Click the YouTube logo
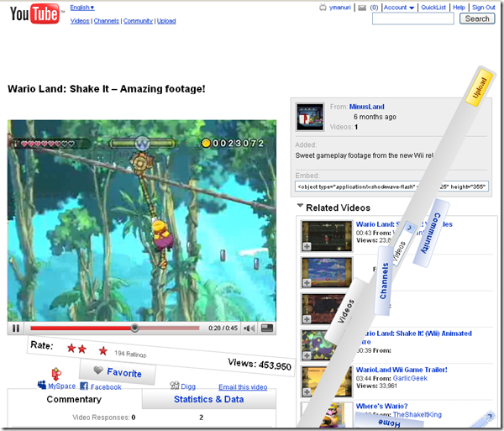This screenshot has height=431, width=504. point(34,13)
